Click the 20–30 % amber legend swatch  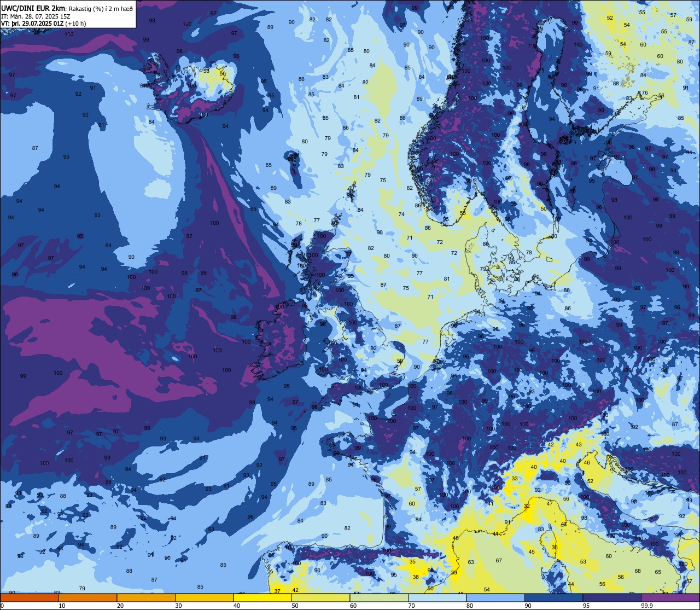click(x=146, y=597)
